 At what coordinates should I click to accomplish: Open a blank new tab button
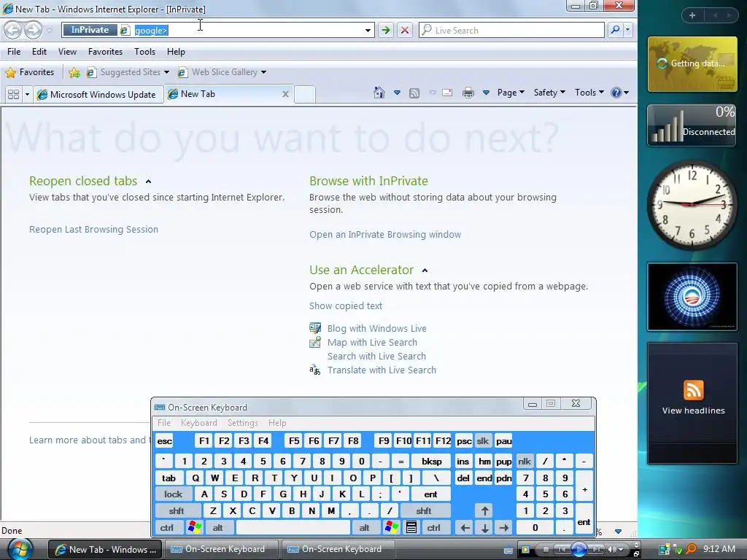point(305,94)
